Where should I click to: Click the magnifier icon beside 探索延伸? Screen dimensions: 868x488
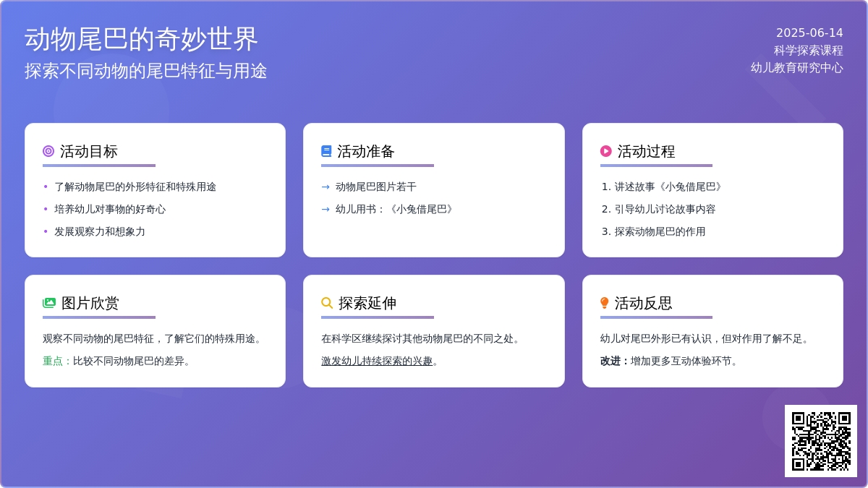[x=327, y=303]
